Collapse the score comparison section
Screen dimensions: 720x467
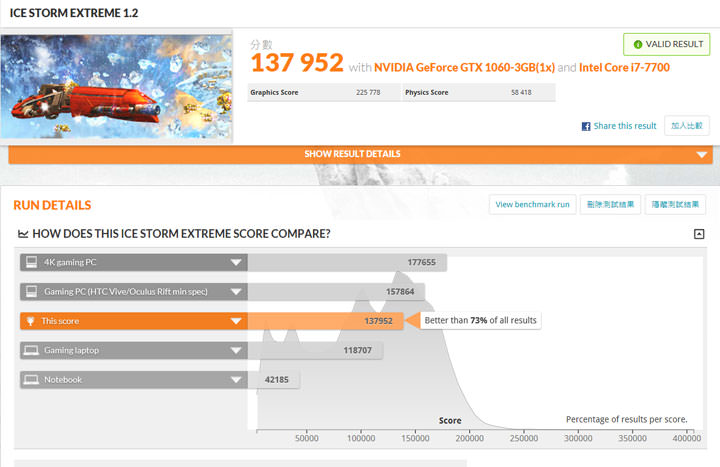click(699, 234)
